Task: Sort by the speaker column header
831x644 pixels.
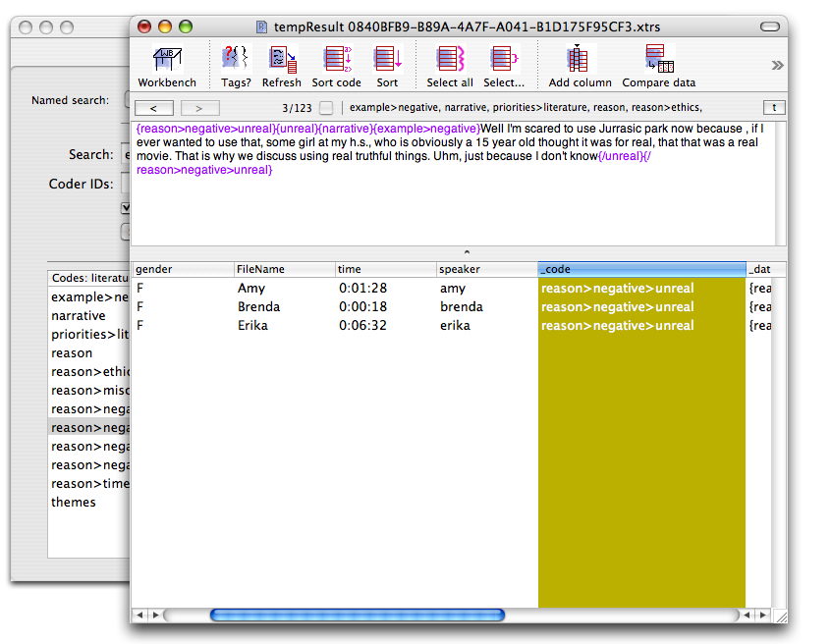Action: pos(487,269)
